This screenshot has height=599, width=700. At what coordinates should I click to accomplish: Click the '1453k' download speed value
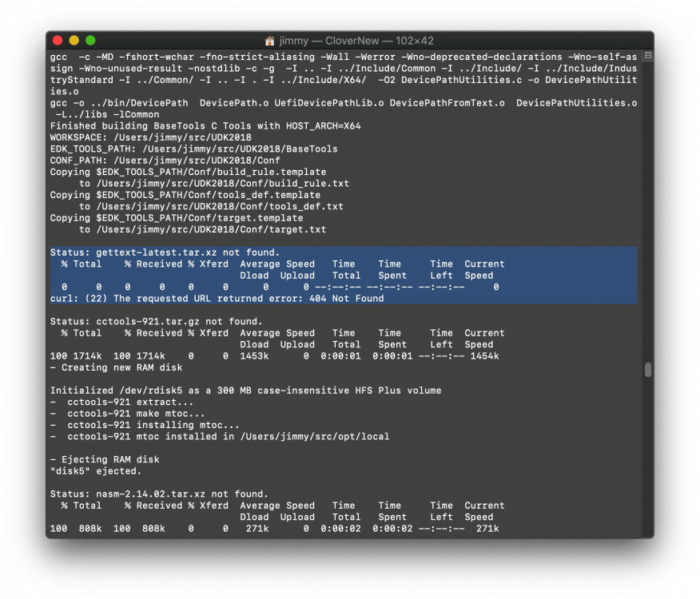point(254,356)
